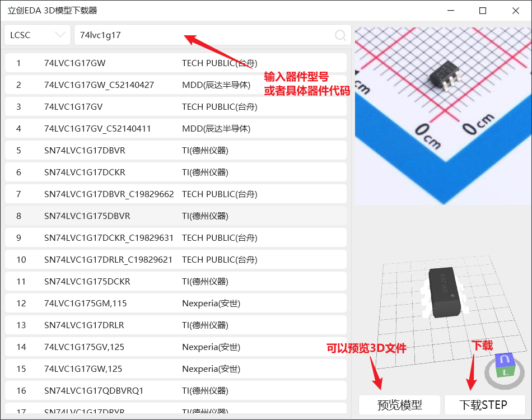Click the results list vertical scrollbar
The image size is (532, 420).
click(x=349, y=224)
